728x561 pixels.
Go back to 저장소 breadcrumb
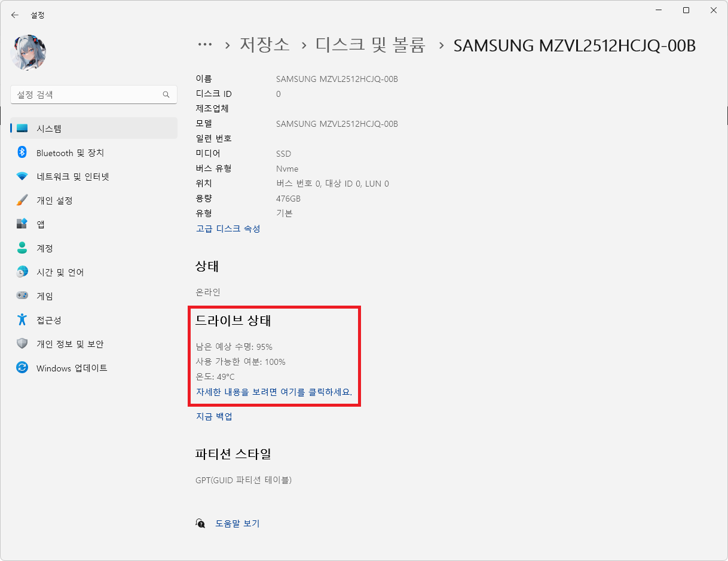point(265,45)
